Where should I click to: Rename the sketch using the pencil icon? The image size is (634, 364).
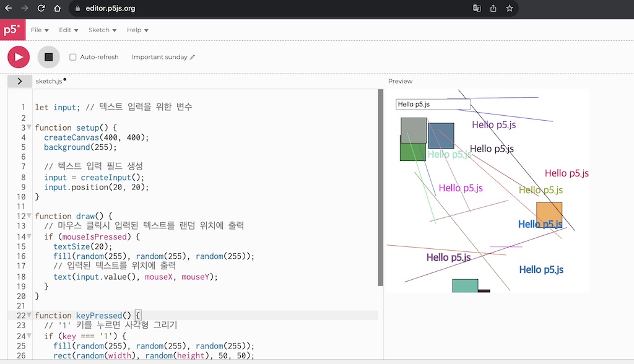pos(192,56)
